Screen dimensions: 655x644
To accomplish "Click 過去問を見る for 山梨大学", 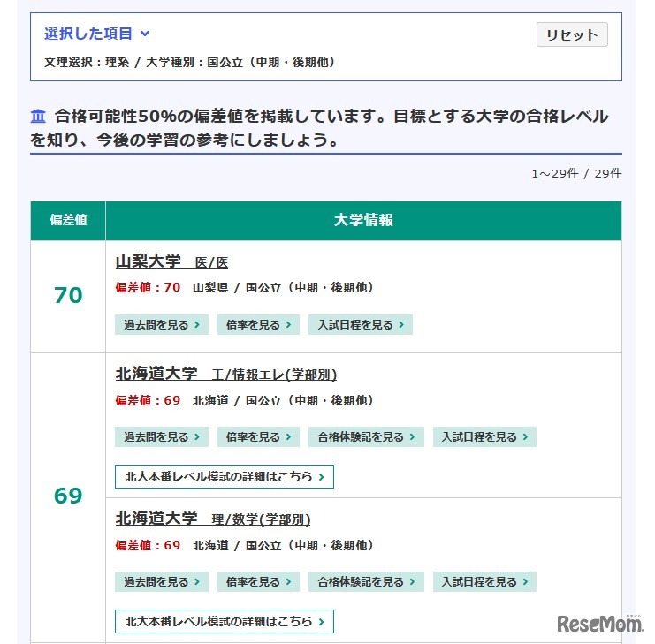I will (x=162, y=325).
